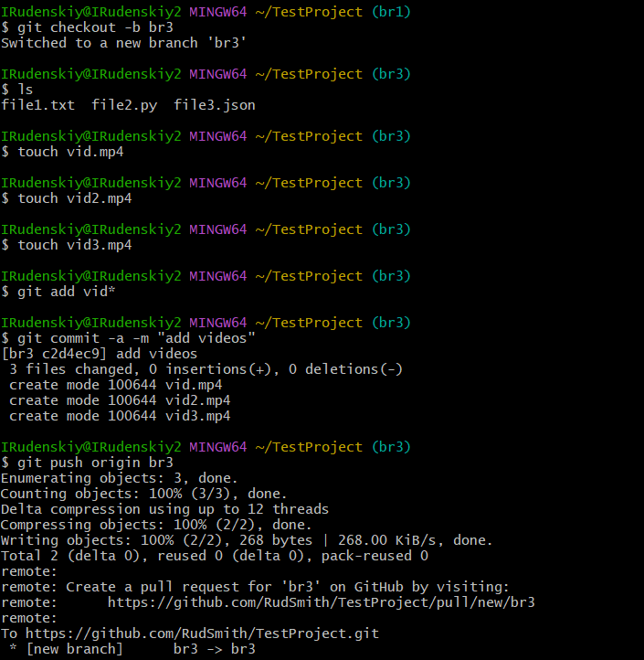
Task: Click the 'To https://github.com/RudSmith/TestProject.git' URL
Action: click(x=202, y=633)
